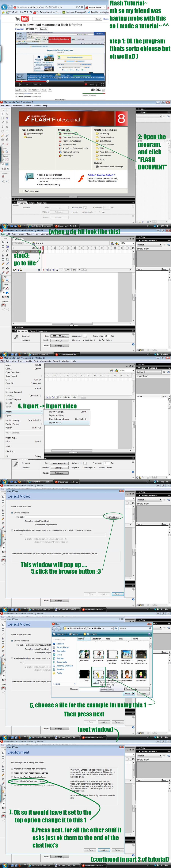Select Stream from Flash Communication Server option
171x868 pixels.
pyautogui.click(x=12, y=777)
